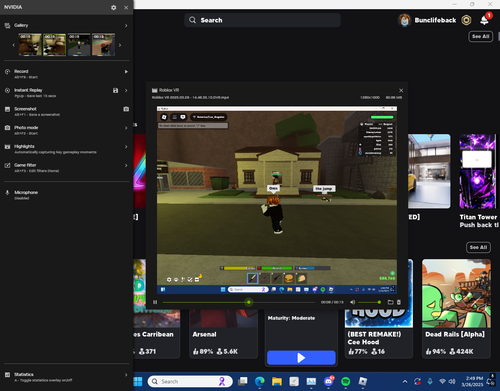
Task: Focus the Windows taskbar Search box
Action: point(190,381)
